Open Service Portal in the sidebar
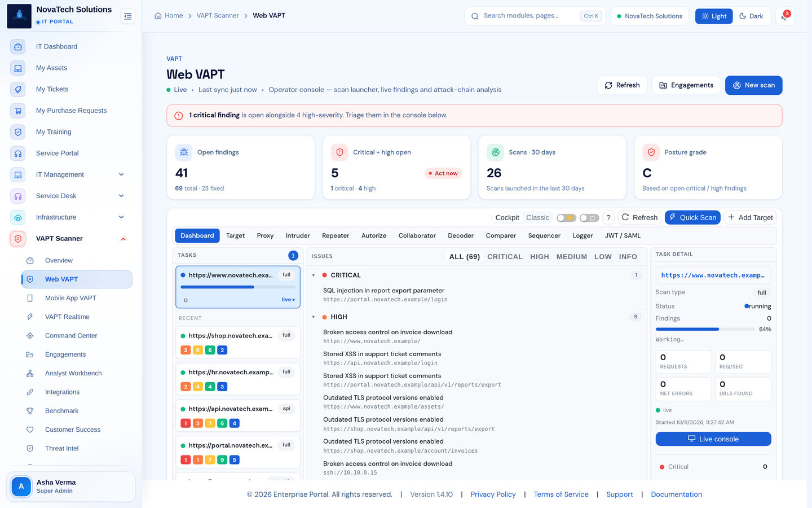 [x=70, y=153]
